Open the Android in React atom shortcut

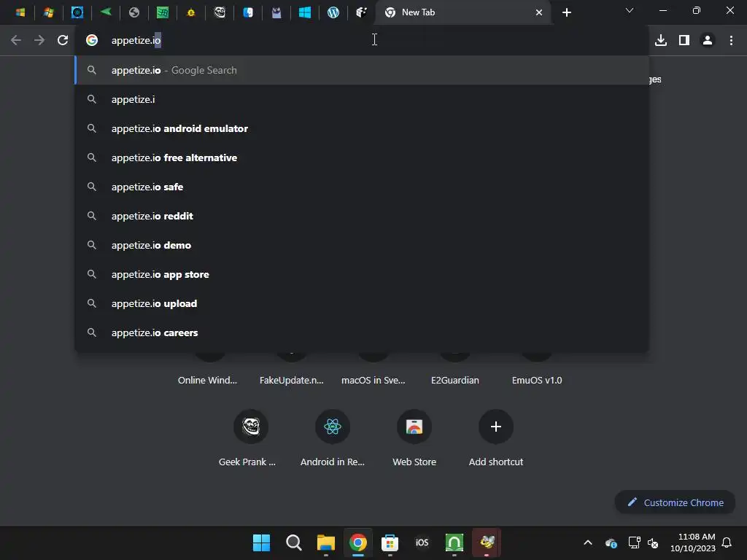tap(333, 426)
